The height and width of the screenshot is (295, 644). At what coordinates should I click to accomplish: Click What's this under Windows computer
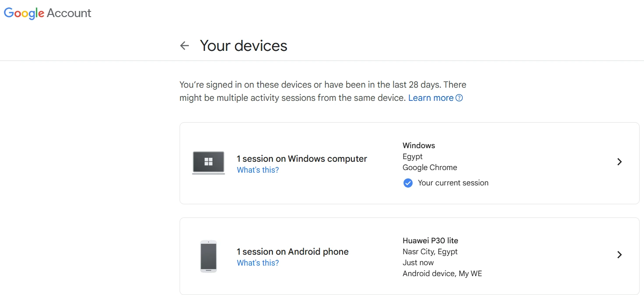258,170
